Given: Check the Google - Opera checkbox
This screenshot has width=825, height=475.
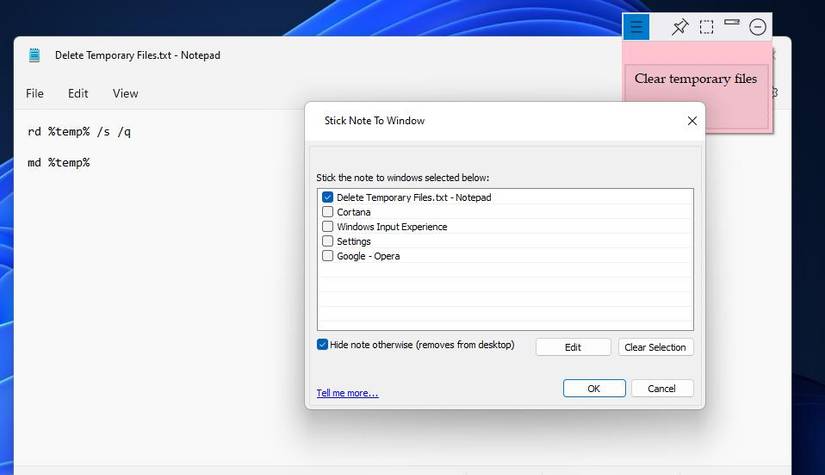Looking at the screenshot, I should pos(327,256).
